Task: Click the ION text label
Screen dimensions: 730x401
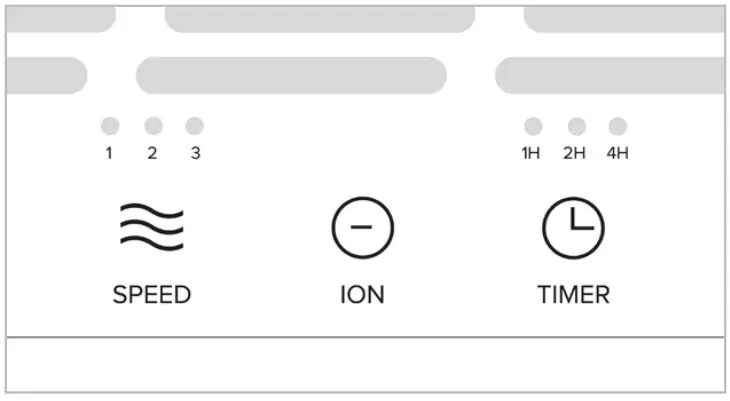Action: coord(362,295)
